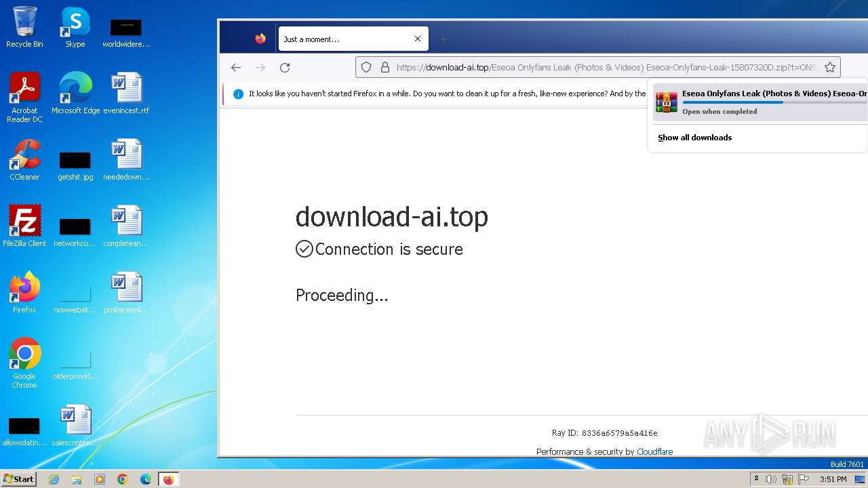The width and height of the screenshot is (868, 488).
Task: Click Show desktop button in taskbar
Action: pos(860,479)
